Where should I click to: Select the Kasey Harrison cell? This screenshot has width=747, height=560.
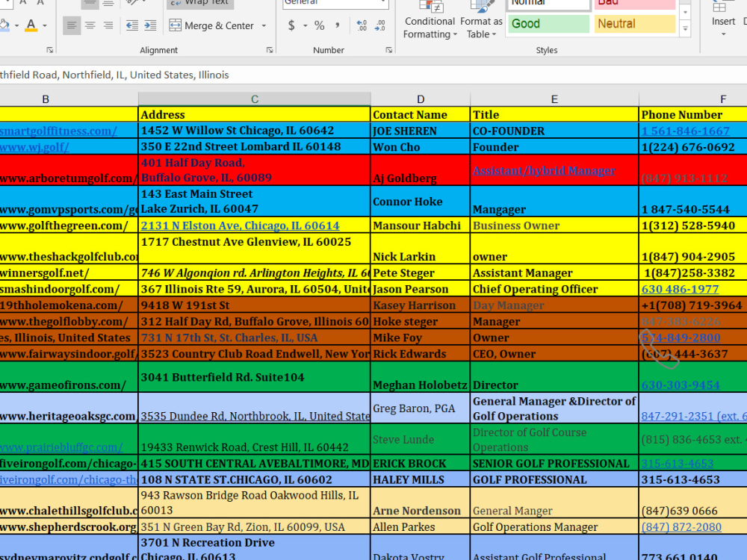point(420,305)
